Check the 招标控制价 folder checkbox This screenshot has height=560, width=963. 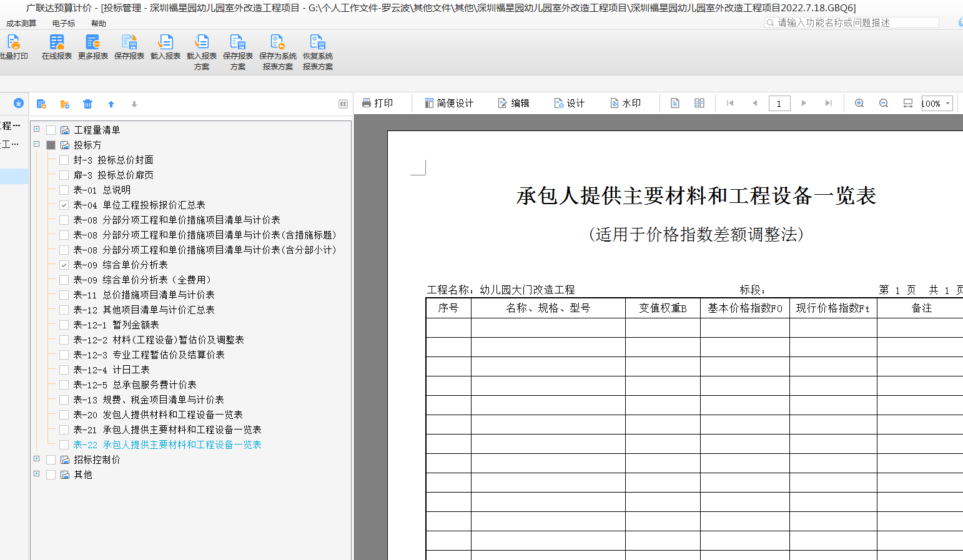tap(51, 459)
